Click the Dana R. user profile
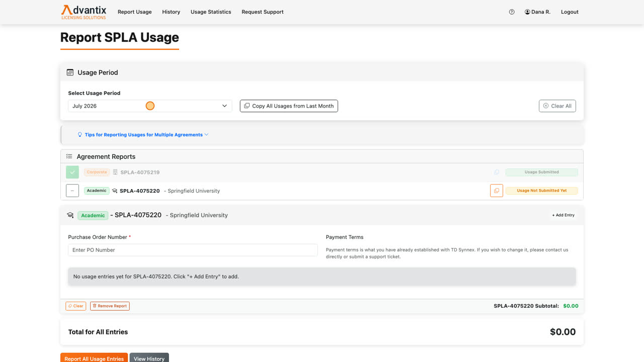 537,12
